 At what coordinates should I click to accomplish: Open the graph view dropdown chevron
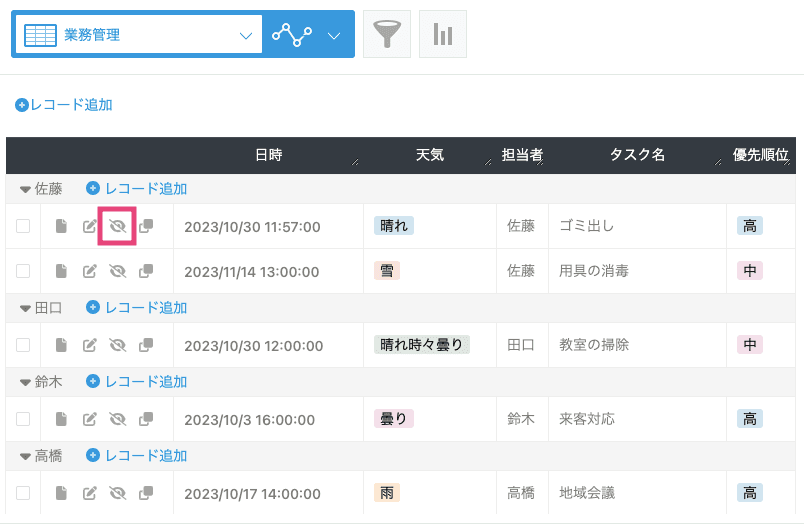334,36
